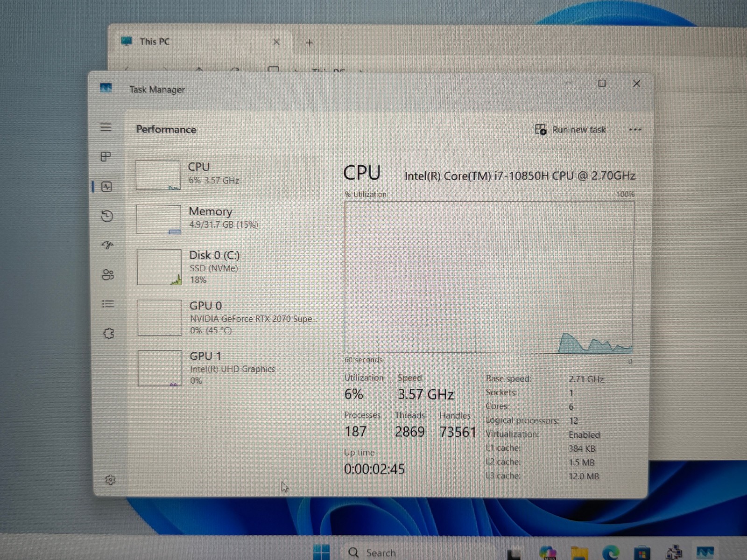This screenshot has width=747, height=560.
Task: Click the 73561 handles count
Action: point(458,432)
